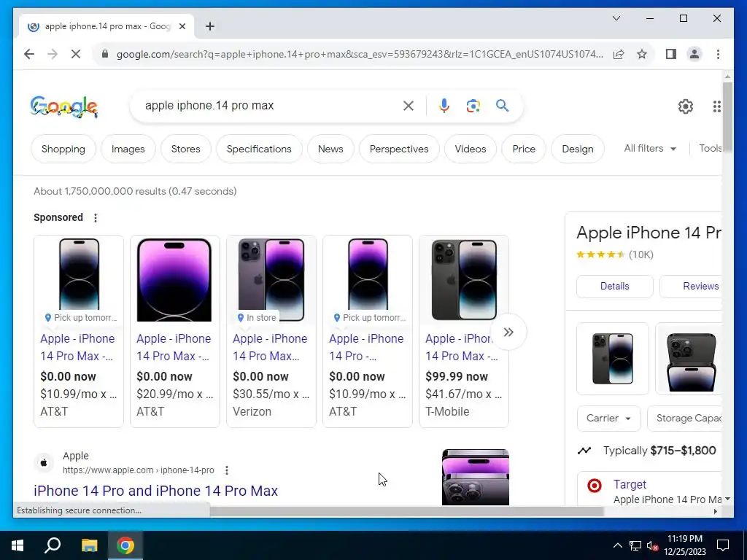The height and width of the screenshot is (560, 747).
Task: Open Windows taskbar search
Action: 53,545
